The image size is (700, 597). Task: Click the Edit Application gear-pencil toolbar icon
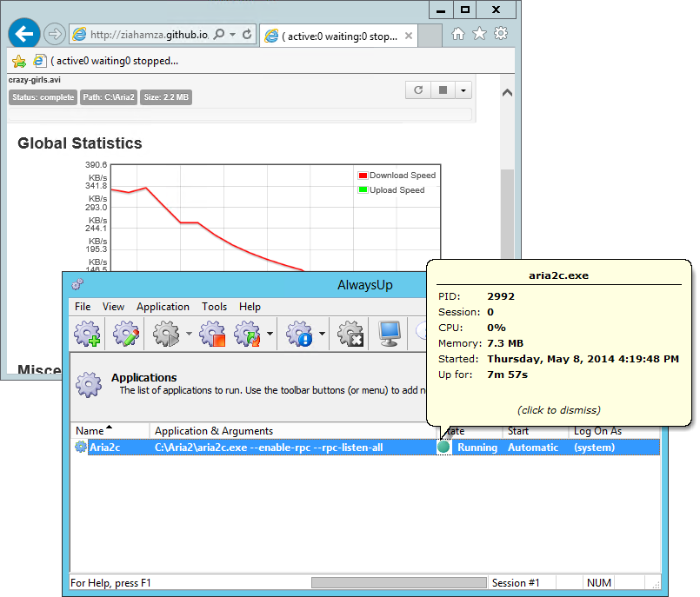pos(126,334)
